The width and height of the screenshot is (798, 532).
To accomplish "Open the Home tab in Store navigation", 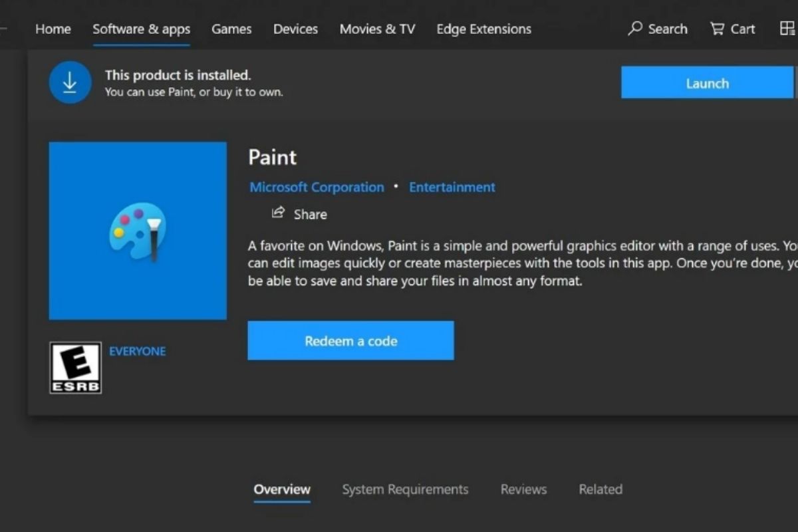I will 53,29.
